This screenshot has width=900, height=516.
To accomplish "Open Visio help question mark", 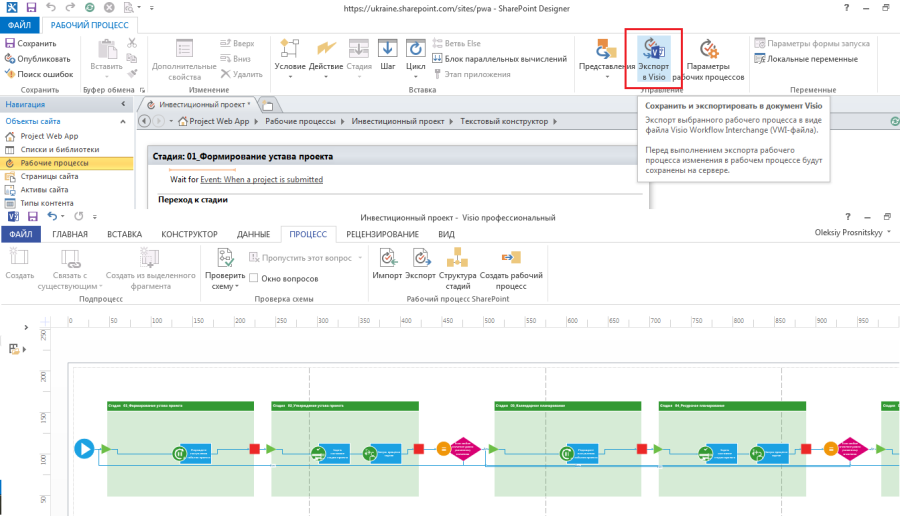I will pos(848,216).
